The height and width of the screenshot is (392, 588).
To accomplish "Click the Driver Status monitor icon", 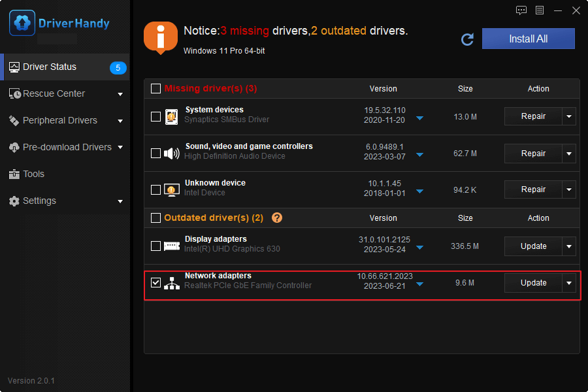I will coord(14,67).
